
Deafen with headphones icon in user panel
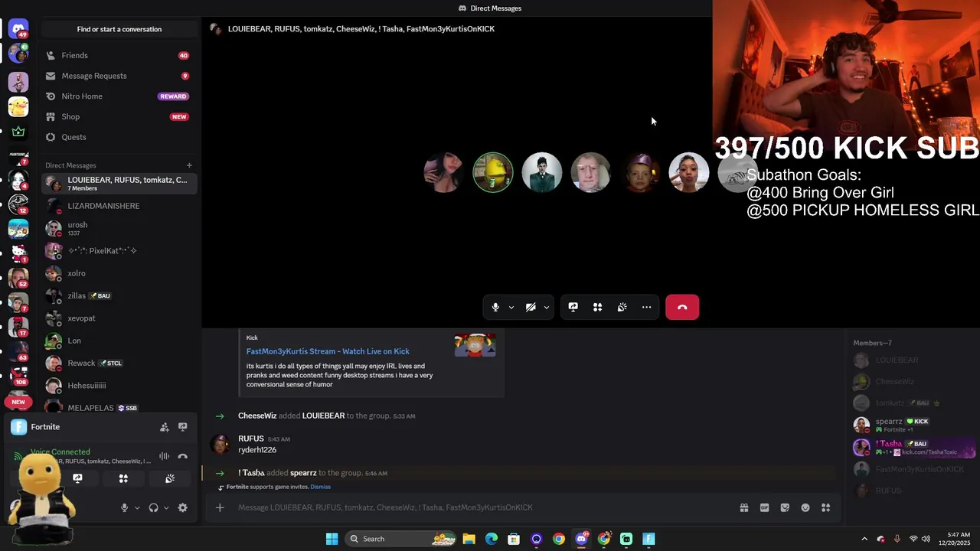[153, 507]
